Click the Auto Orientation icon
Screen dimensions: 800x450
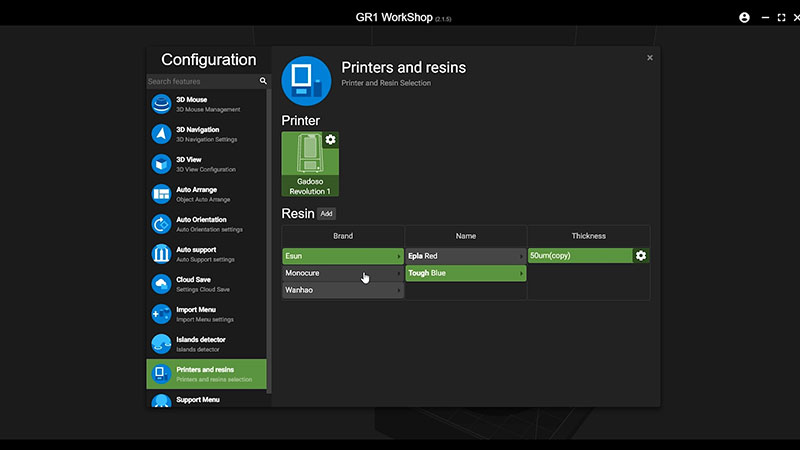[x=161, y=224]
